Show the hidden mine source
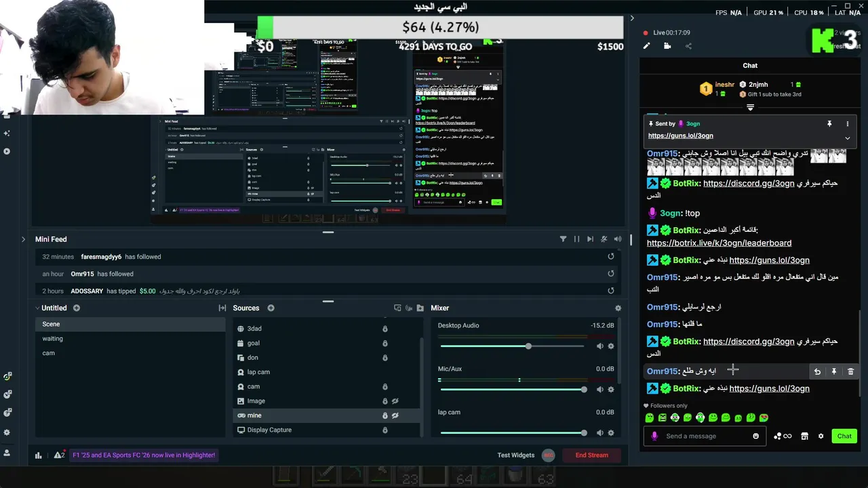The image size is (868, 488). (395, 415)
